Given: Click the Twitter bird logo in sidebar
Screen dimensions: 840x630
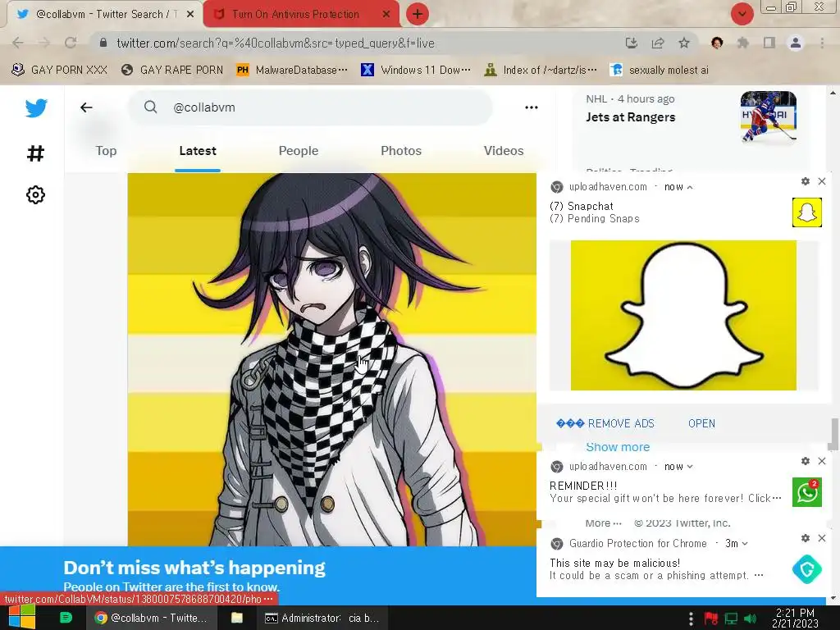Looking at the screenshot, I should point(36,108).
